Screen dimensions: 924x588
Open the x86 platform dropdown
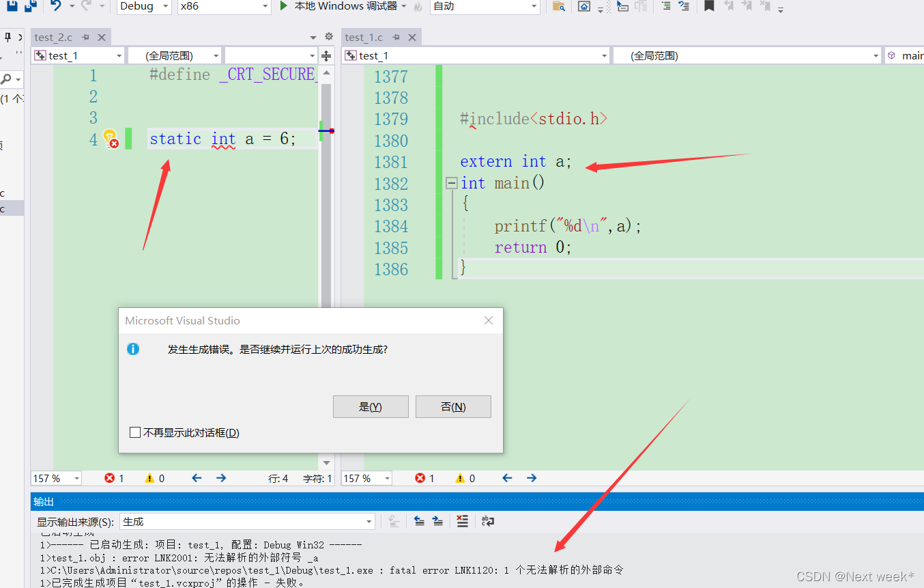click(x=225, y=6)
